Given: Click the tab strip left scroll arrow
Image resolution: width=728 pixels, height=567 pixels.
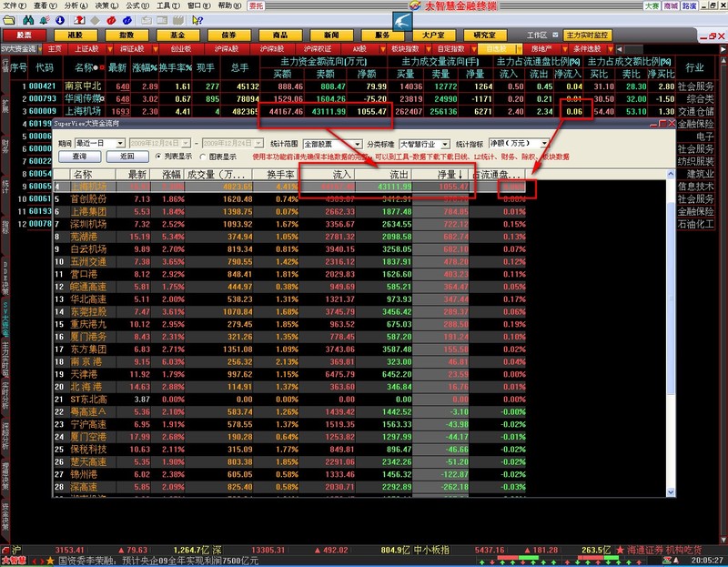Looking at the screenshot, I should pyautogui.click(x=620, y=49).
